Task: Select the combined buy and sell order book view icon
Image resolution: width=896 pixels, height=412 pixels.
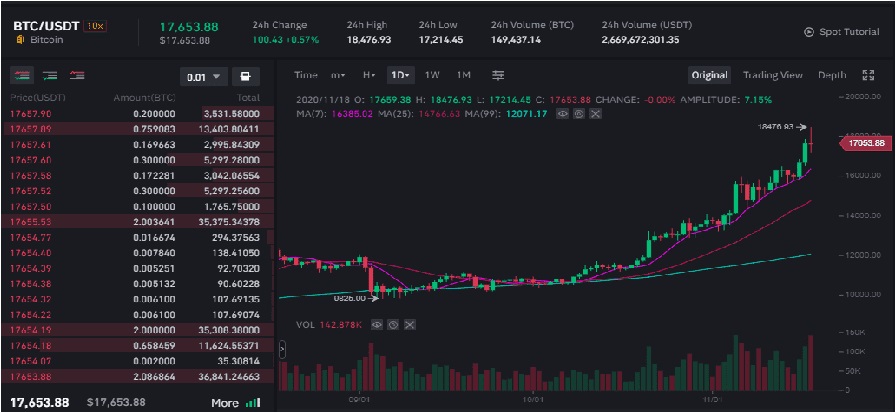Action: coord(23,75)
